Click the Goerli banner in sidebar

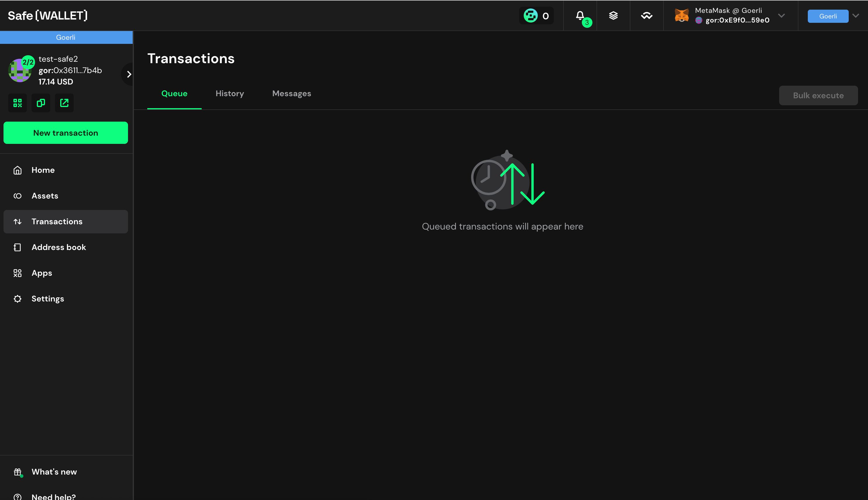coord(66,37)
